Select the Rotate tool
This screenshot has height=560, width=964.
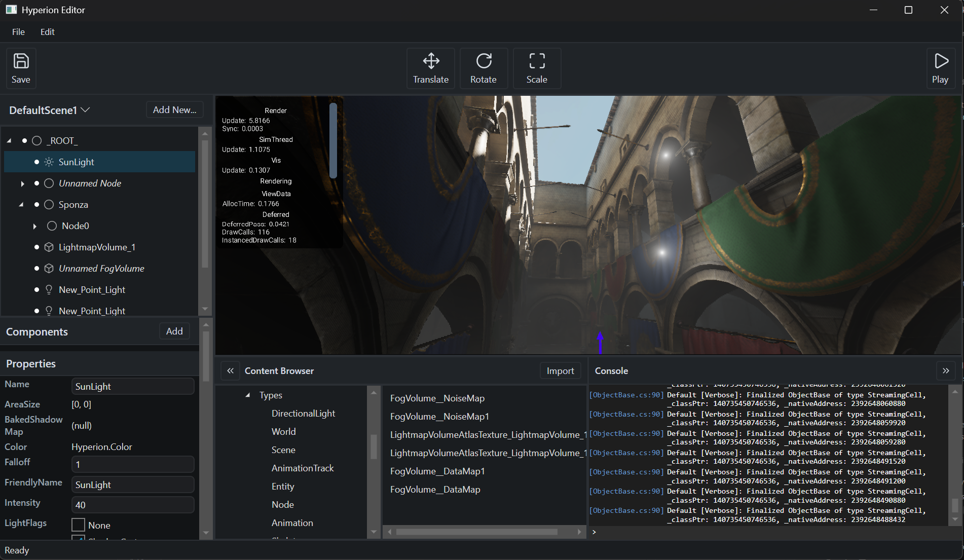coord(483,68)
